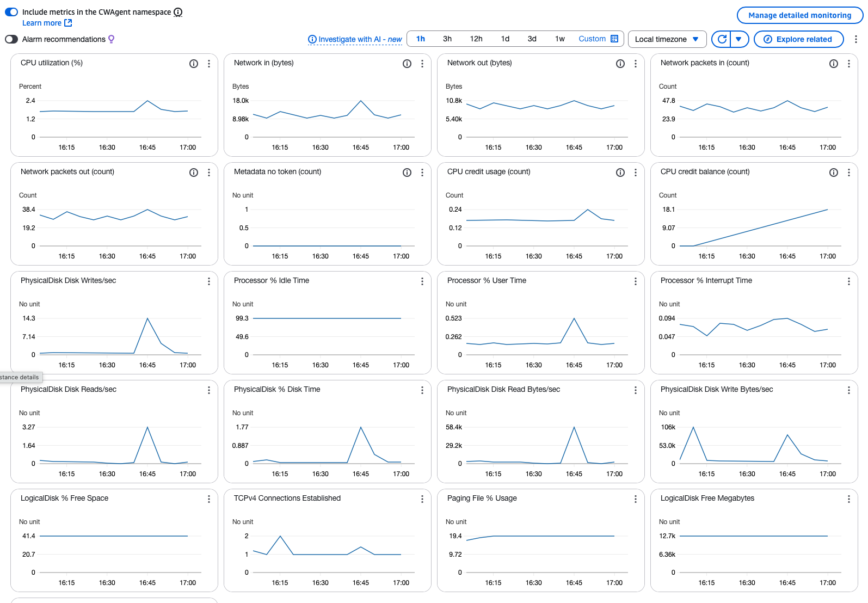Click the info icon on CPU utilization widget
The width and height of the screenshot is (868, 603).
click(x=194, y=64)
